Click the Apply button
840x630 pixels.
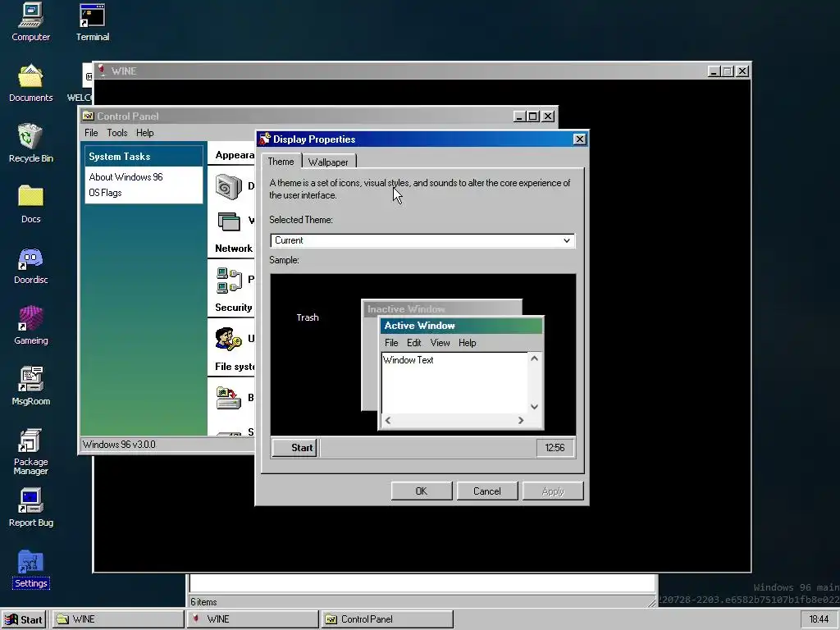(552, 491)
